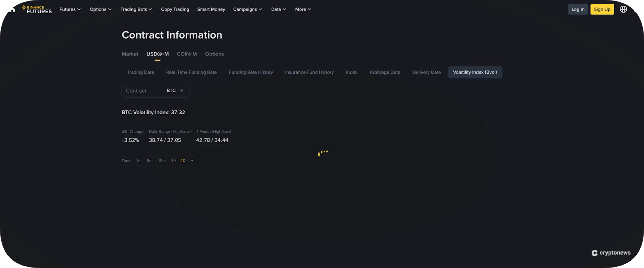Expand the Options nav menu
The width and height of the screenshot is (644, 268).
tap(101, 9)
